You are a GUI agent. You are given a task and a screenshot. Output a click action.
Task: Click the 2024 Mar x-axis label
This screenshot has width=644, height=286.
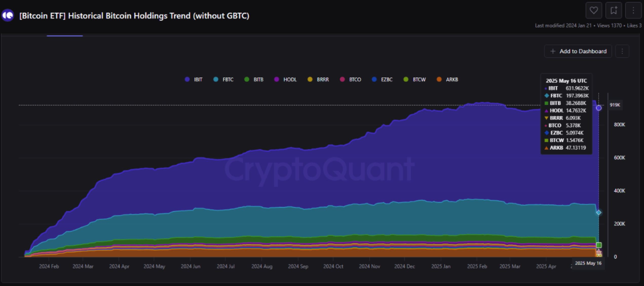tap(83, 266)
